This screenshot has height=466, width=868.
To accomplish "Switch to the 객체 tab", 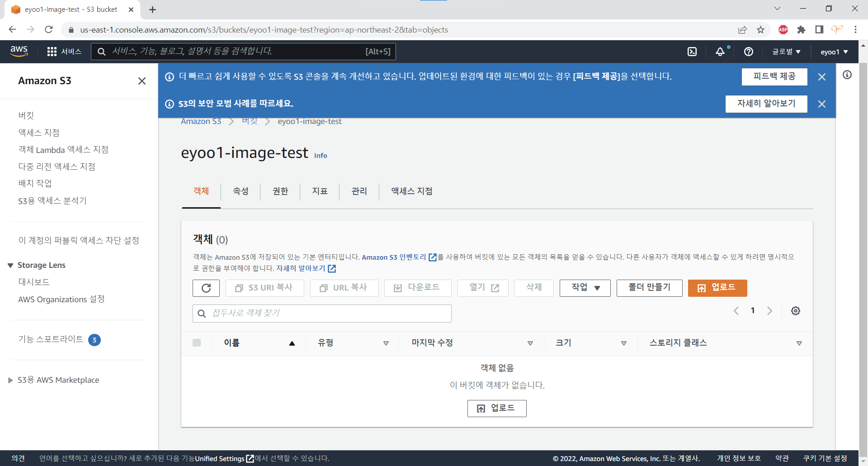I will pyautogui.click(x=201, y=191).
